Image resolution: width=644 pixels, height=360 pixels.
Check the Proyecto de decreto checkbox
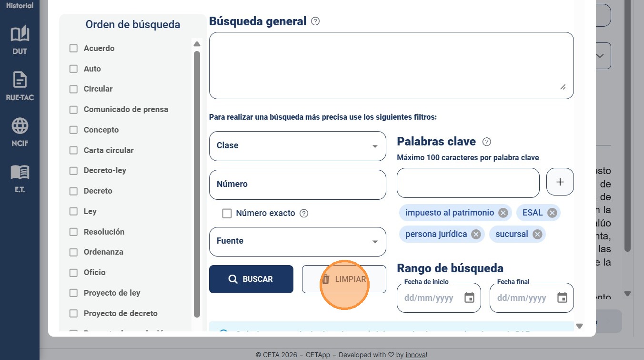(73, 313)
